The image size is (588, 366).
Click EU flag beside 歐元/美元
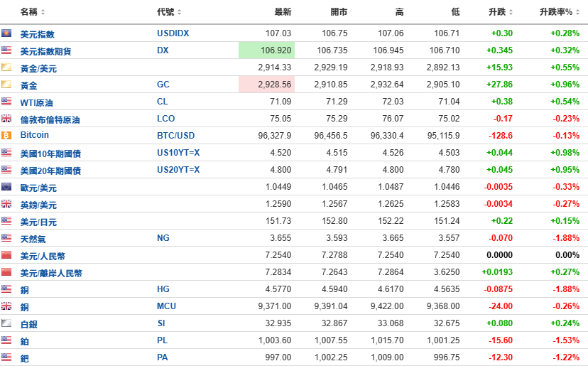[6, 187]
